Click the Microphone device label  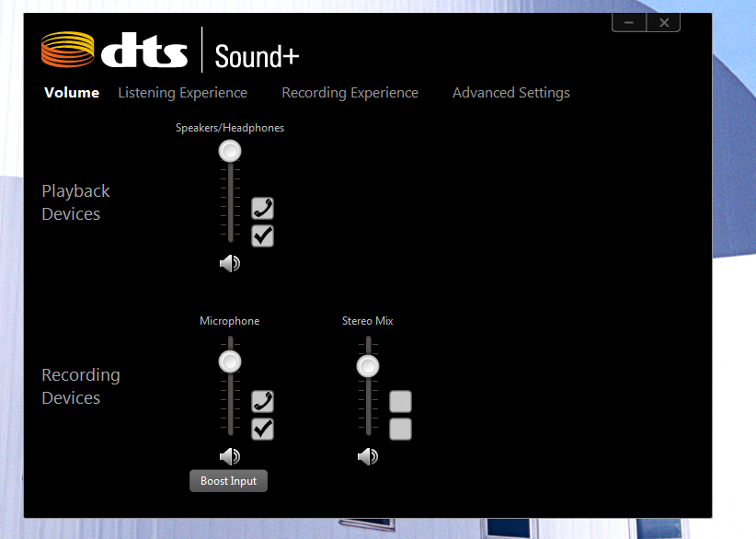coord(230,321)
